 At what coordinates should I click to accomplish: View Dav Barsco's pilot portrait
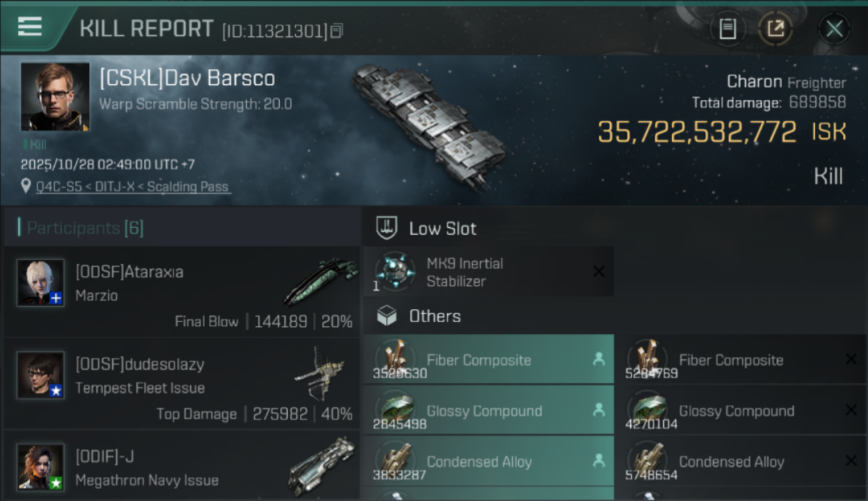pos(55,97)
